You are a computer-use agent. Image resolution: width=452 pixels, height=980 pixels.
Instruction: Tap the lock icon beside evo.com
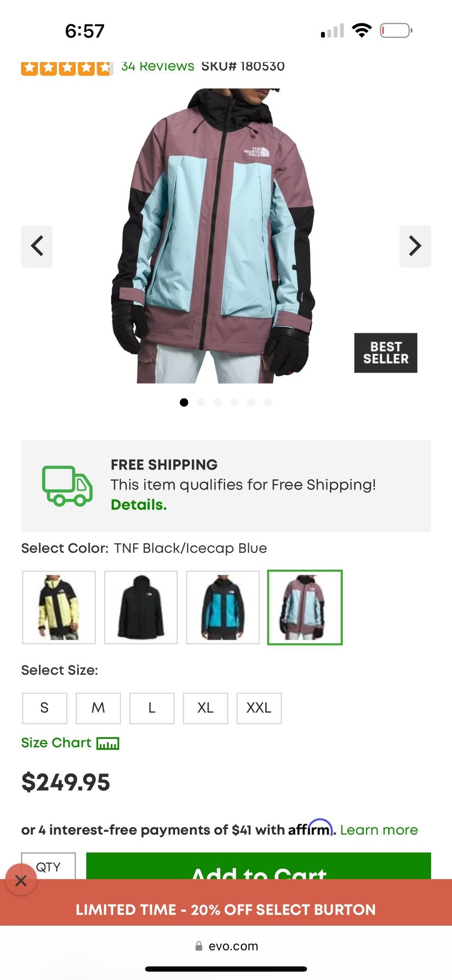click(199, 946)
